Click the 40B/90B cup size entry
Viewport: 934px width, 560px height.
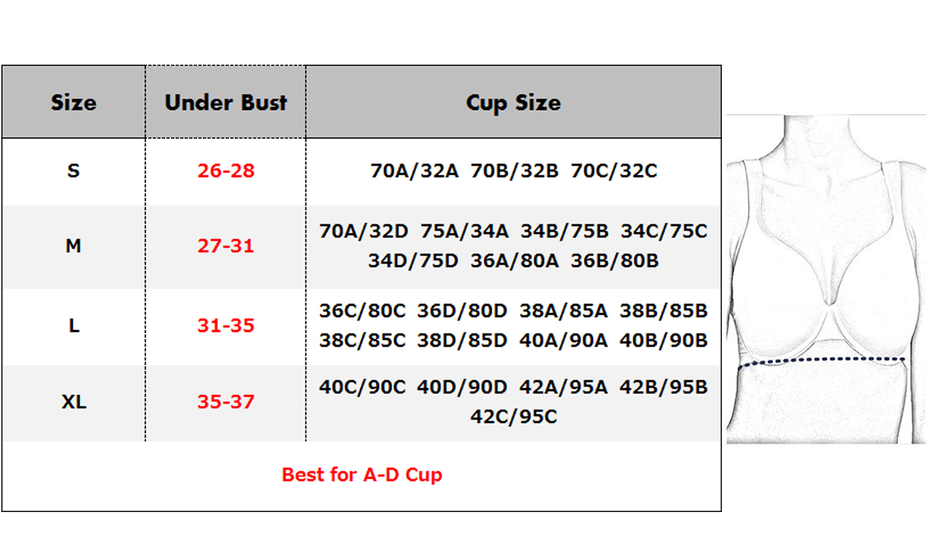[663, 341]
